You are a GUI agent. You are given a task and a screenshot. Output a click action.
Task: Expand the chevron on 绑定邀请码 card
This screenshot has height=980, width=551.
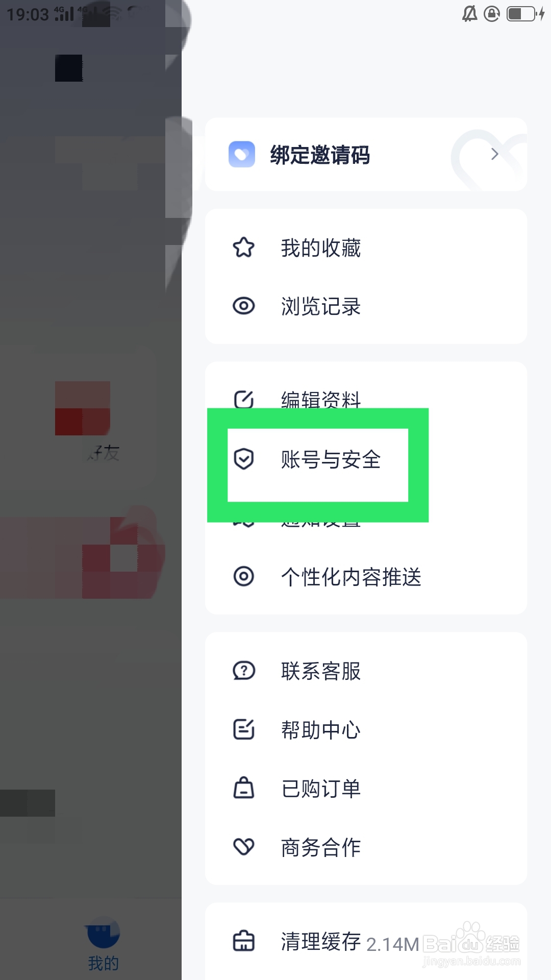[x=494, y=154]
